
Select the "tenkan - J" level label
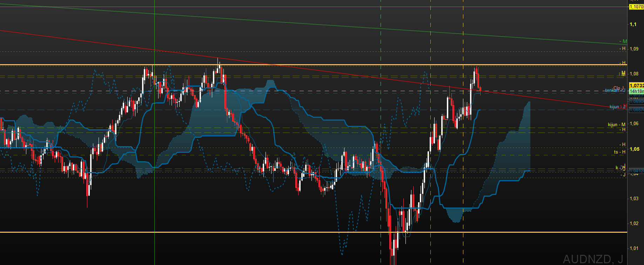tap(614, 90)
